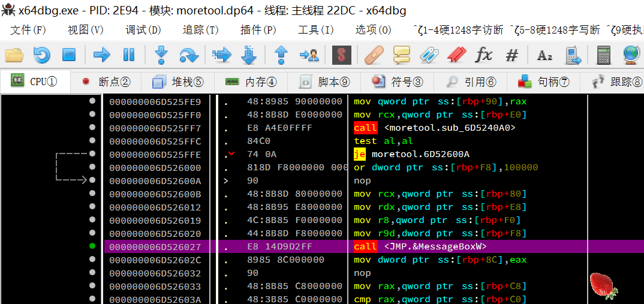This screenshot has width=644, height=304.
Task: Open the 工具(I) menu
Action: coord(315,30)
